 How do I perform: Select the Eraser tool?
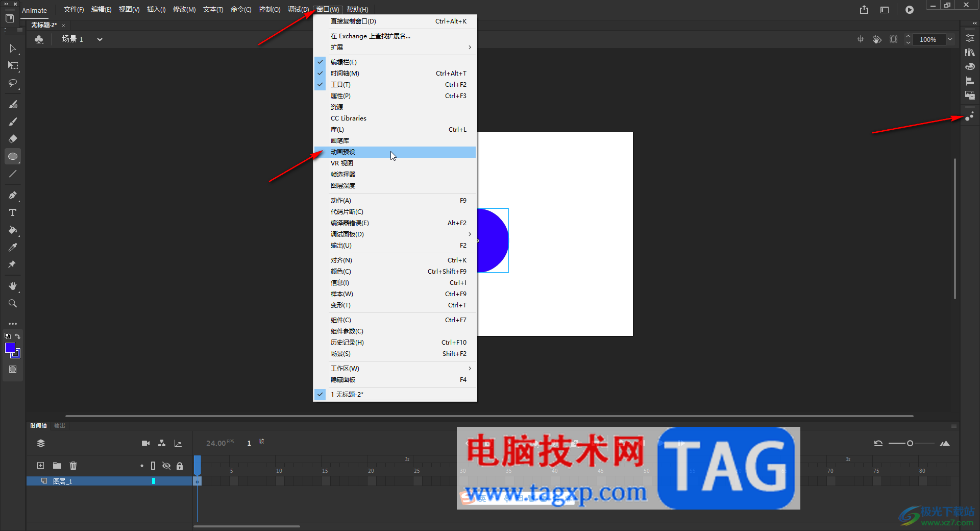pos(13,139)
